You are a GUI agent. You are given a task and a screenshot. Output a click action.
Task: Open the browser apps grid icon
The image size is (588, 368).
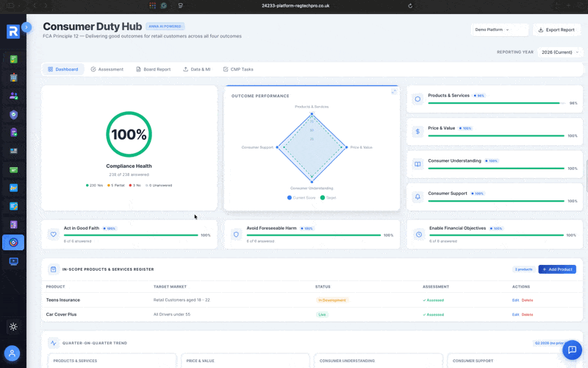pos(152,6)
